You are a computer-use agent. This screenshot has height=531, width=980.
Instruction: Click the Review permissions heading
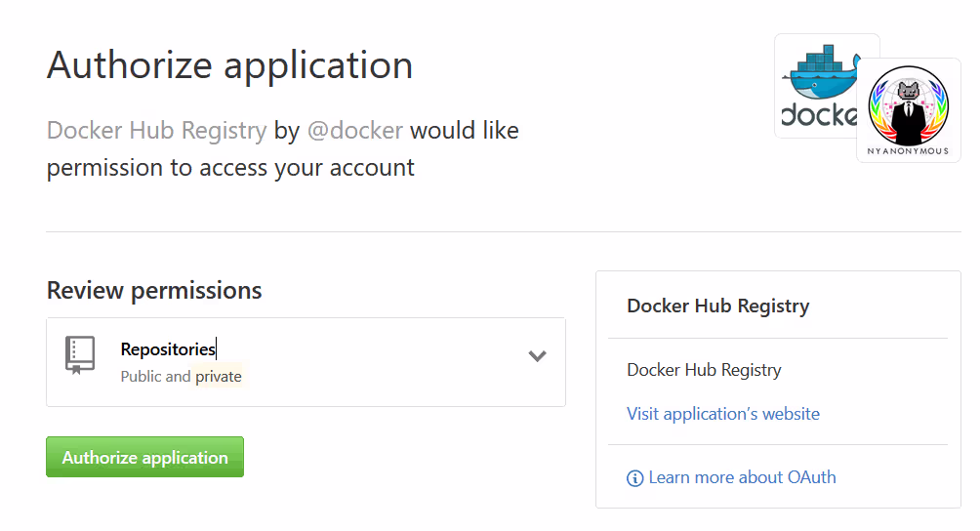(x=154, y=290)
